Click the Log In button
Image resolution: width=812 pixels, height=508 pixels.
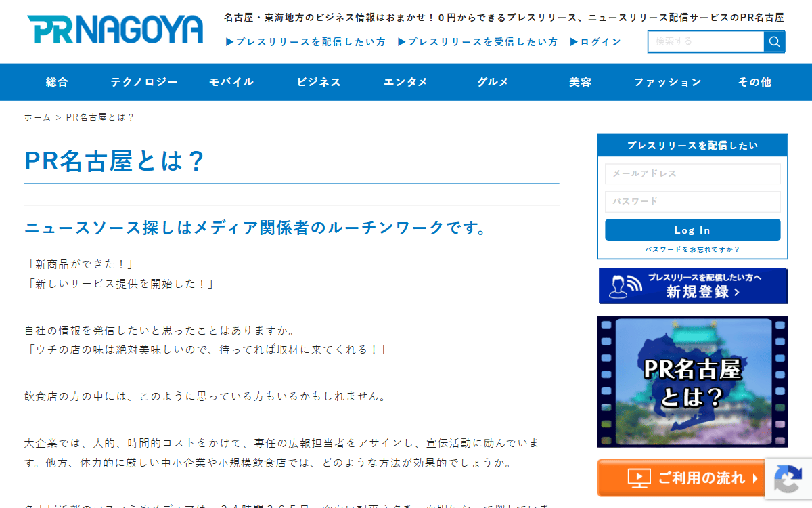point(692,230)
